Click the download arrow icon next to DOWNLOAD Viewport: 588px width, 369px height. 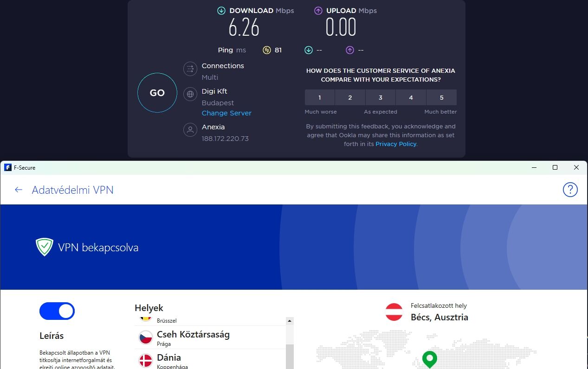[221, 11]
